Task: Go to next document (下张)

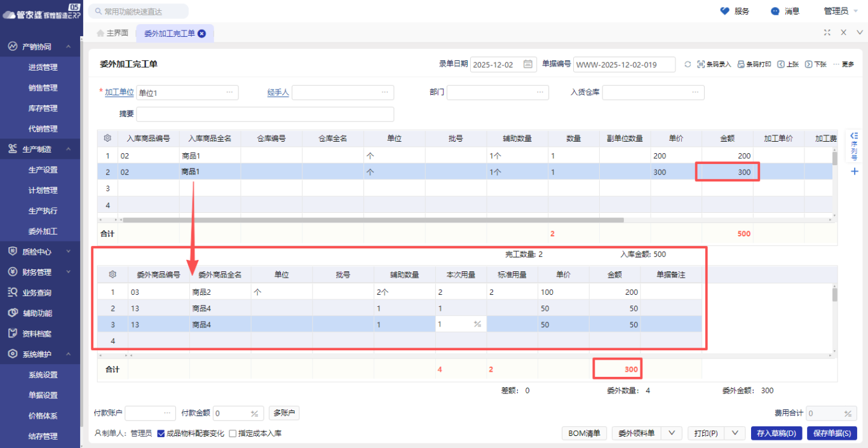Action: 809,64
